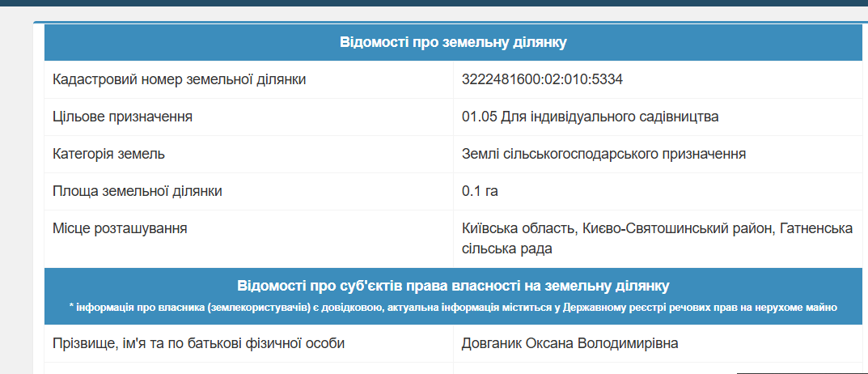Click the asterisk note about Державний реєстр
Screen dimensions: 868x374
tap(453, 308)
